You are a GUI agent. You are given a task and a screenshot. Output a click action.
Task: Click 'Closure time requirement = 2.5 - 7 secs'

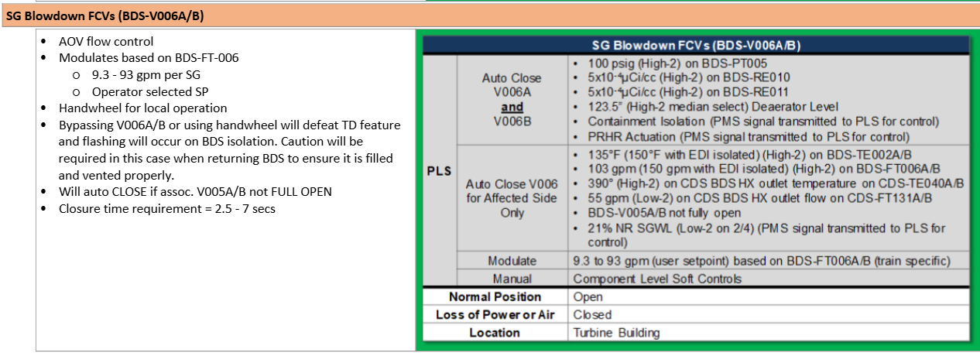(167, 209)
